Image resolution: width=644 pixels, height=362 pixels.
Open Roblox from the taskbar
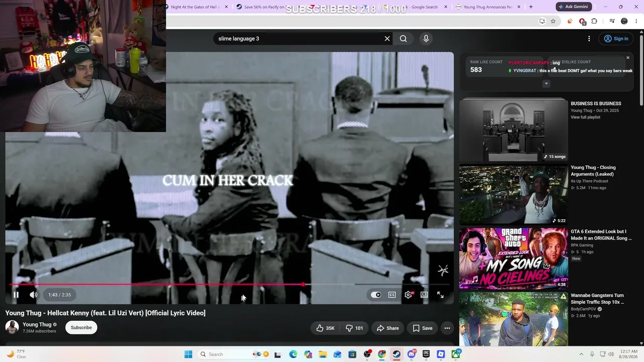(441, 354)
